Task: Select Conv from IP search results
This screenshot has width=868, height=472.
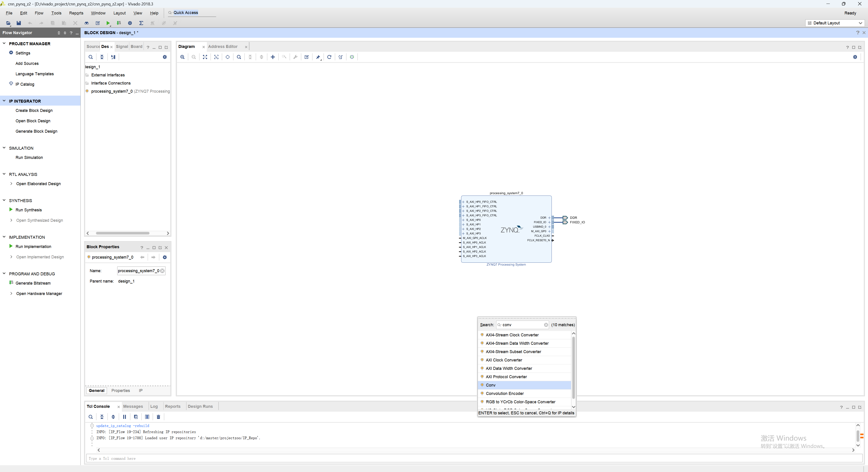Action: coord(491,385)
